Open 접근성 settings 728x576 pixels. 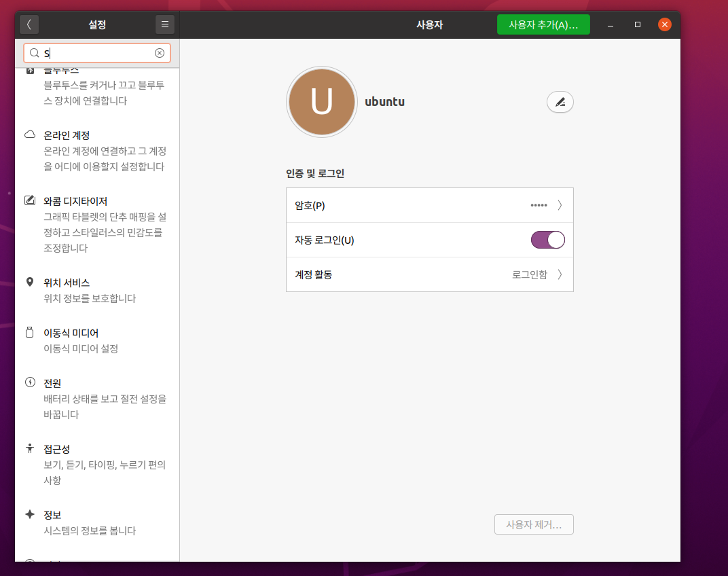(x=97, y=465)
